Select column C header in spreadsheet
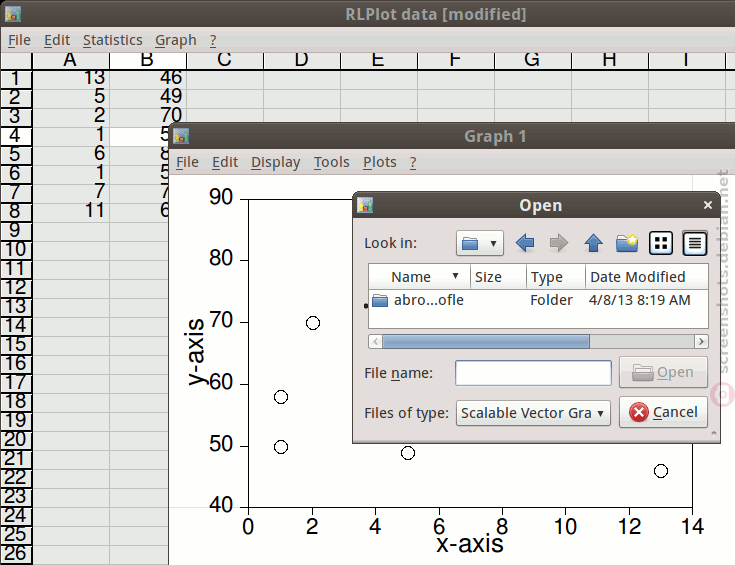Screen dimensions: 735x565 (x=225, y=60)
